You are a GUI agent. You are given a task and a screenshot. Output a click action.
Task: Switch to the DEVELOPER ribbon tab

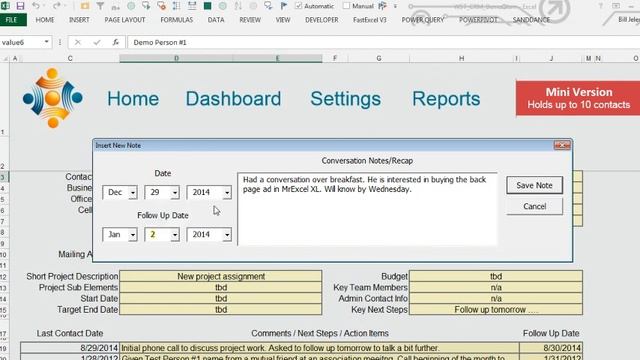[322, 20]
